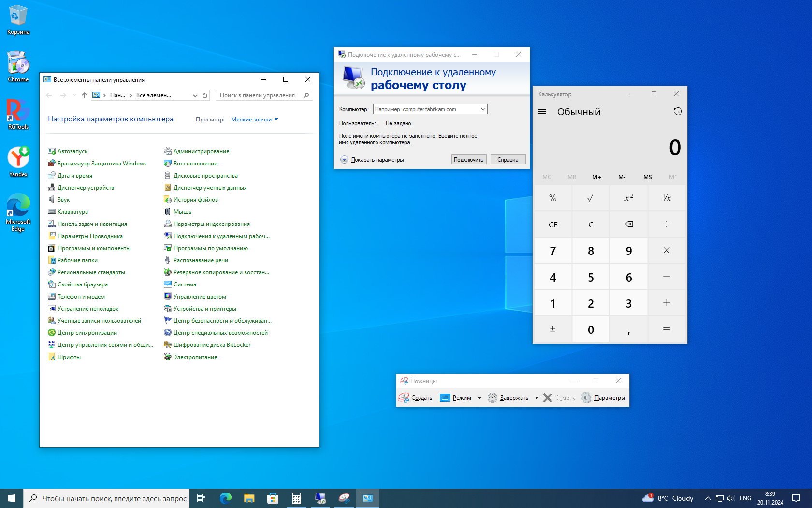
Task: Click Создать in the Snipping Tool
Action: 416,398
